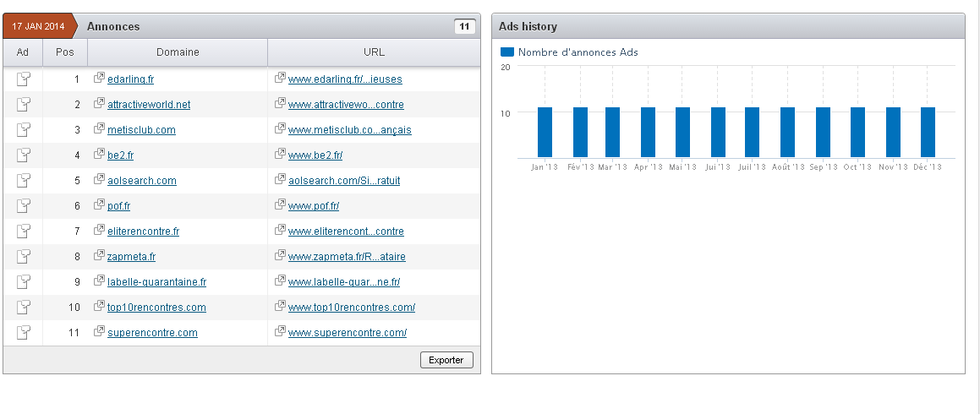This screenshot has height=414, width=980.
Task: Click the ad preview icon for edarling.fr row
Action: (23, 79)
